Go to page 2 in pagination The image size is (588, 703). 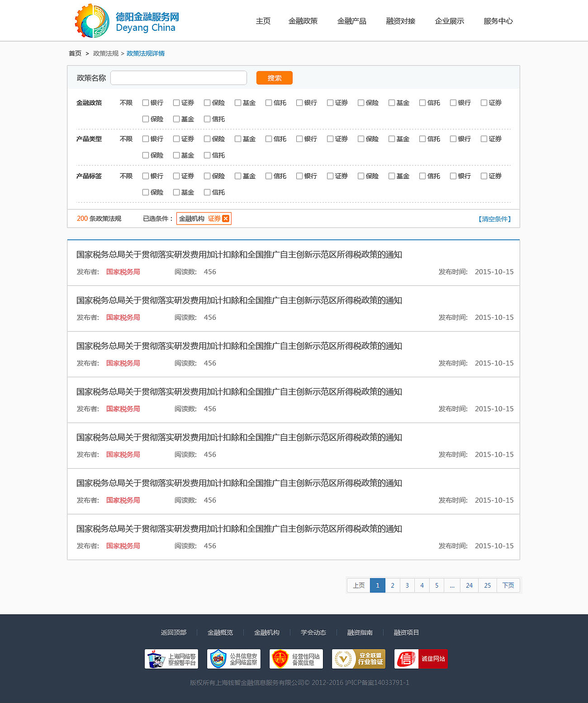coord(392,585)
